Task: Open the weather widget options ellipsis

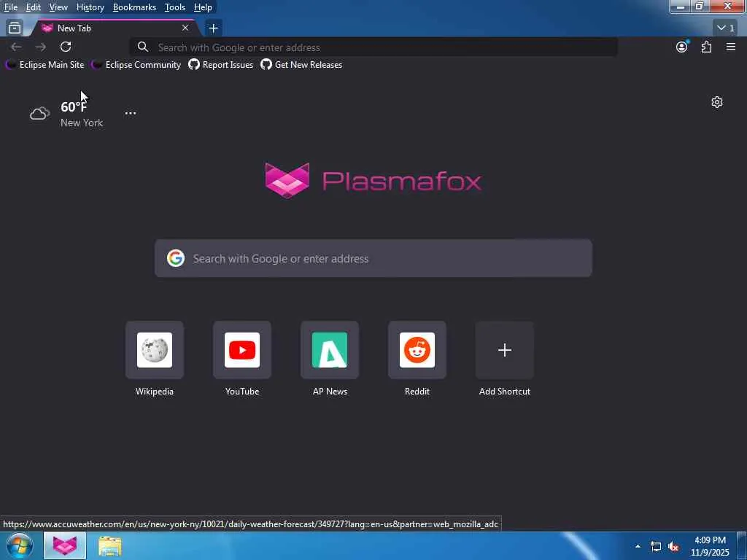Action: pyautogui.click(x=131, y=113)
